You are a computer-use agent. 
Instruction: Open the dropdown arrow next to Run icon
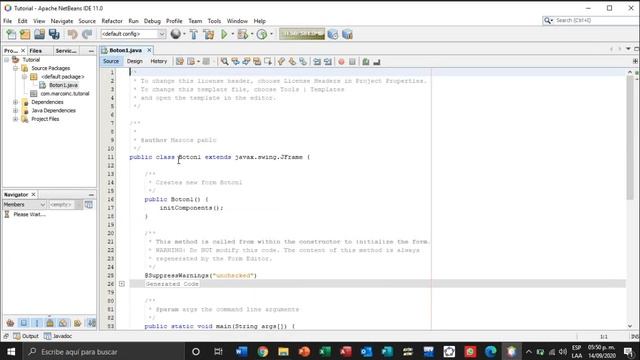(x=233, y=34)
